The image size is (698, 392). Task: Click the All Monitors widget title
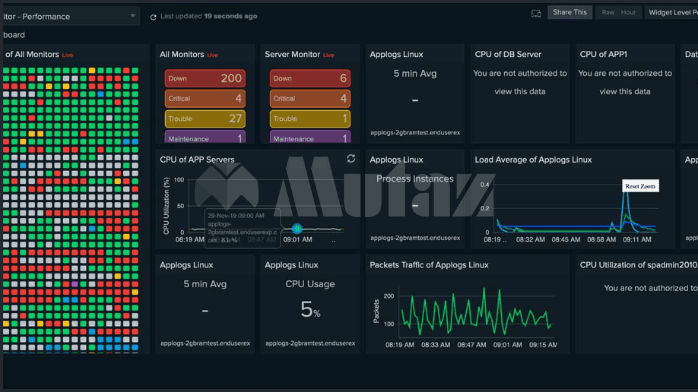[x=182, y=54]
